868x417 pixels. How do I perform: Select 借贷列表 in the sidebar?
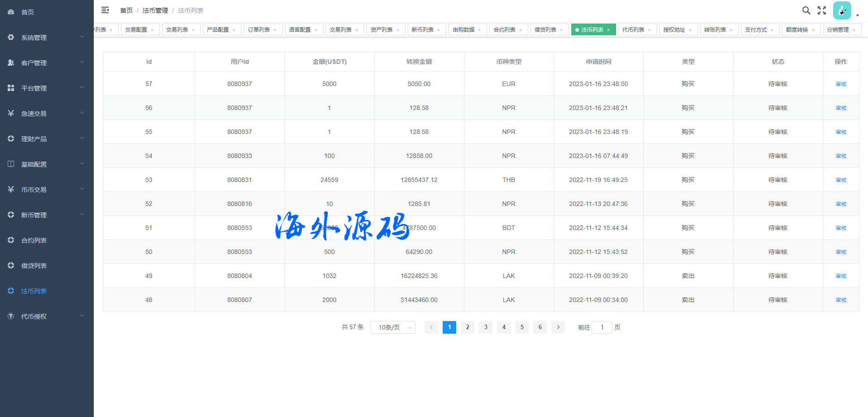(x=34, y=266)
